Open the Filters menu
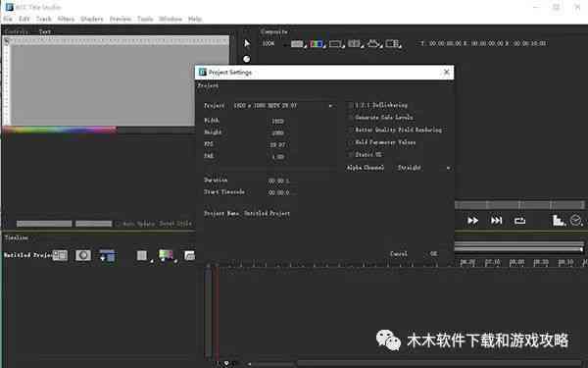Viewport: 588px width, 368px height. tap(66, 19)
